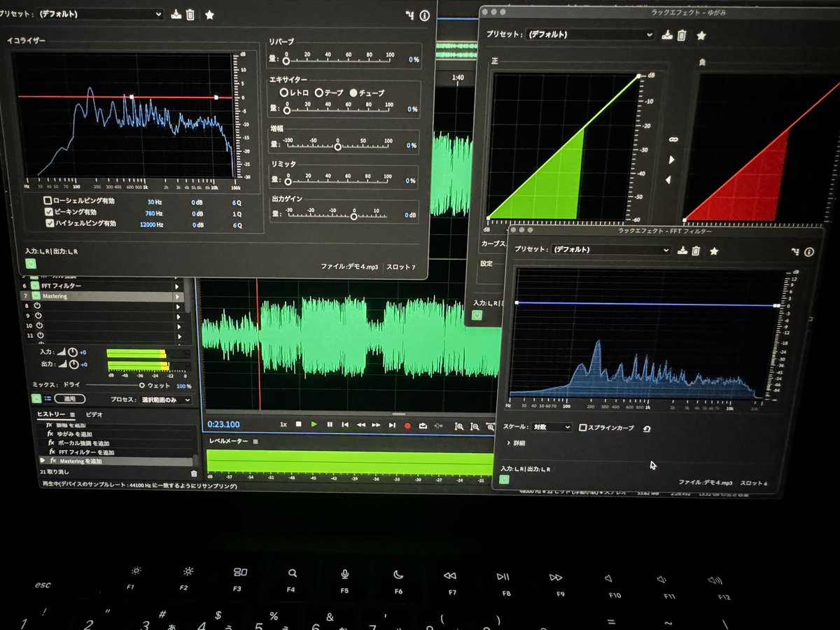Select レトロ exciter mode

(x=284, y=92)
